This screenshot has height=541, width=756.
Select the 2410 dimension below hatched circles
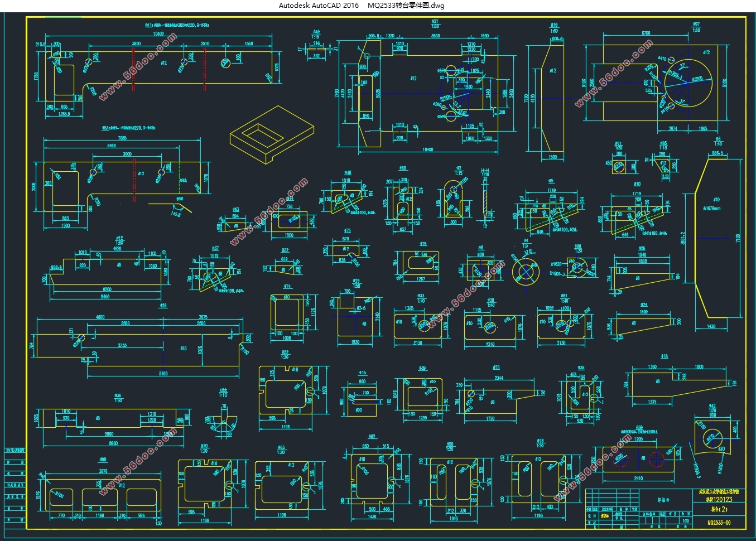tap(638, 478)
